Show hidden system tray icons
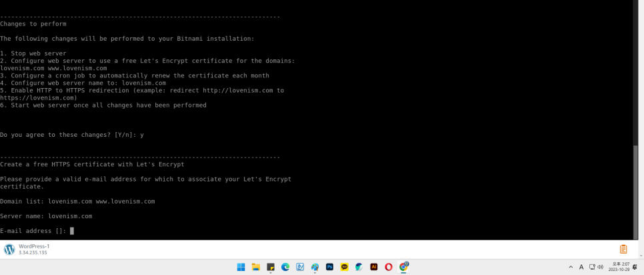Image resolution: width=644 pixels, height=275 pixels. (x=571, y=267)
